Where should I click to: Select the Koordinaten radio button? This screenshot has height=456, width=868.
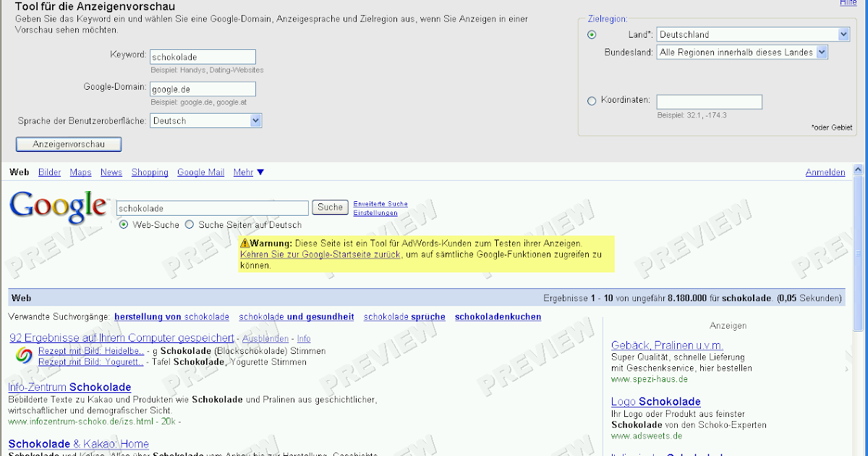pos(592,101)
